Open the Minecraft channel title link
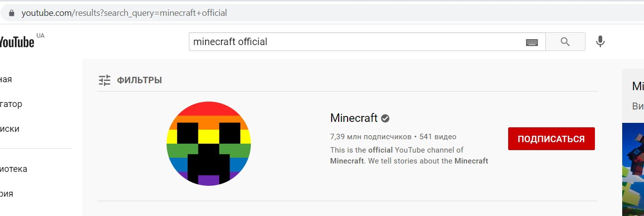644x216 pixels. click(x=354, y=118)
